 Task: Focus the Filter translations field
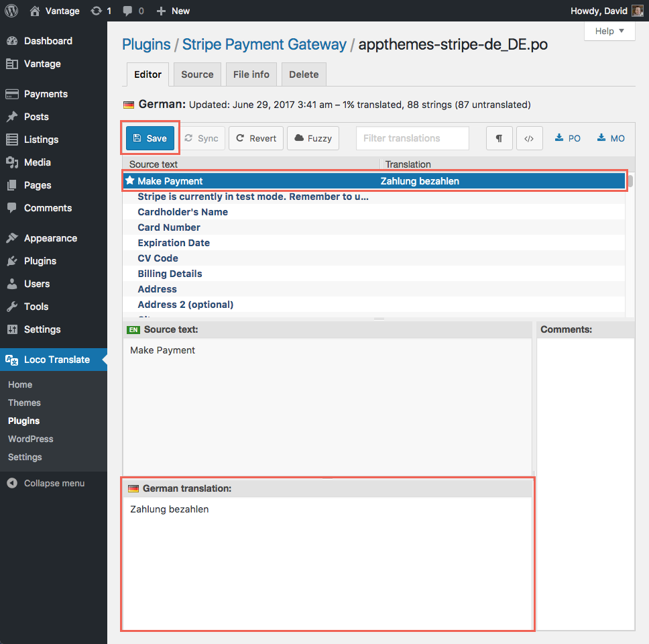tap(412, 138)
